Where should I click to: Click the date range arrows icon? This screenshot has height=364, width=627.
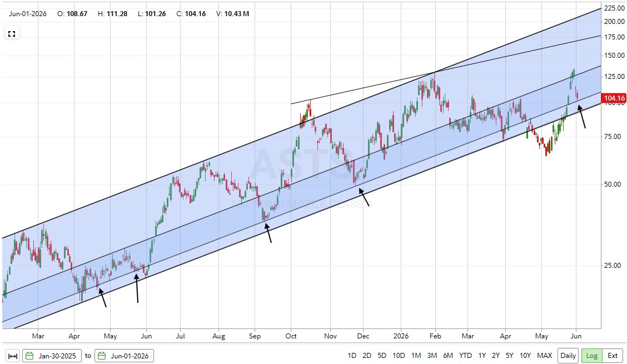pos(13,356)
